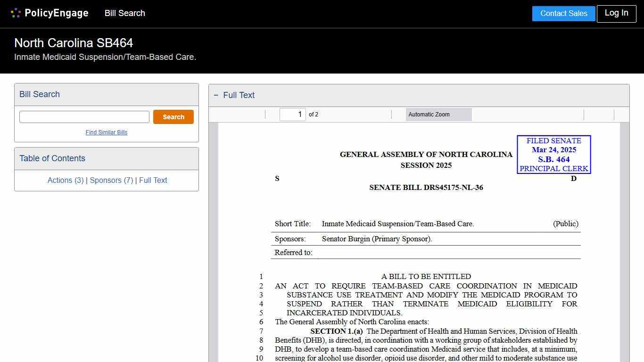The image size is (644, 362).
Task: Click the Contact Sales button
Action: tap(563, 14)
